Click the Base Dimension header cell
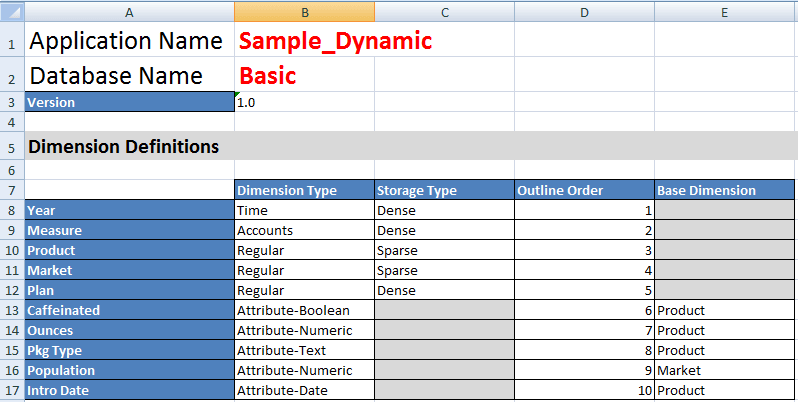 pyautogui.click(x=724, y=190)
